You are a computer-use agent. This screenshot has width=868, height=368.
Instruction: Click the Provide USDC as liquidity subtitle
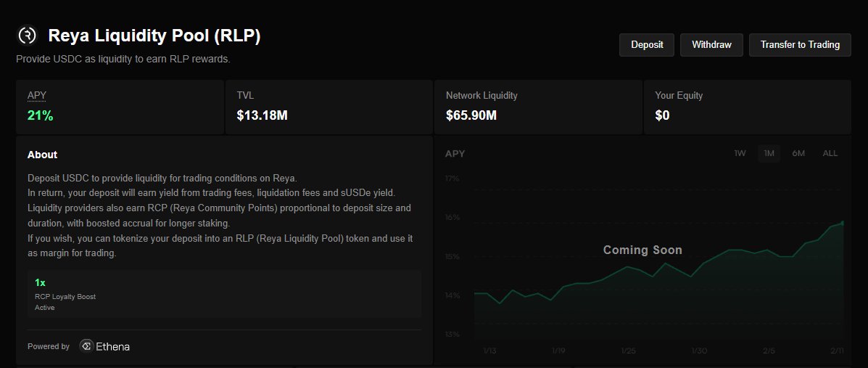tap(123, 59)
